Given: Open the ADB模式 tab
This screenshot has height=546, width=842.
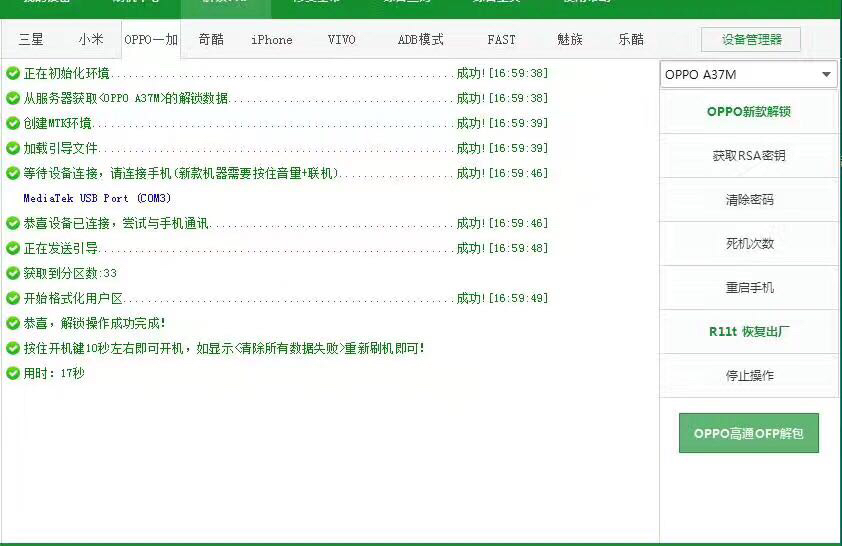Looking at the screenshot, I should (x=420, y=39).
